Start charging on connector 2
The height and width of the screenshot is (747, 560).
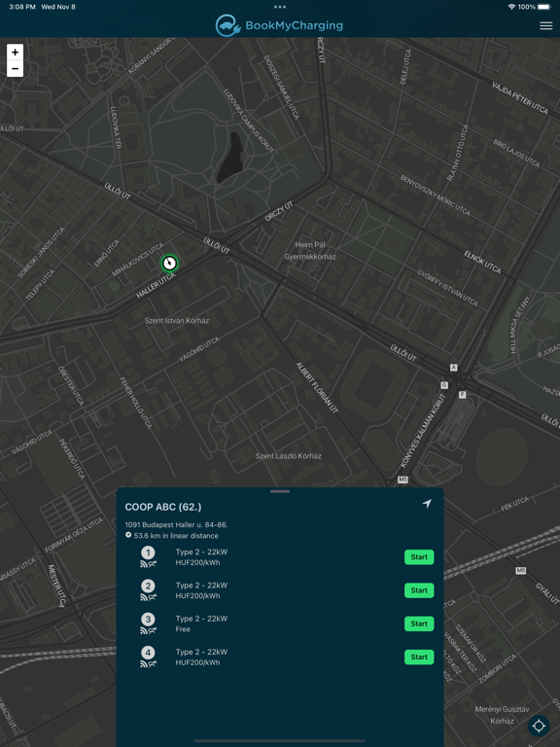pos(419,590)
